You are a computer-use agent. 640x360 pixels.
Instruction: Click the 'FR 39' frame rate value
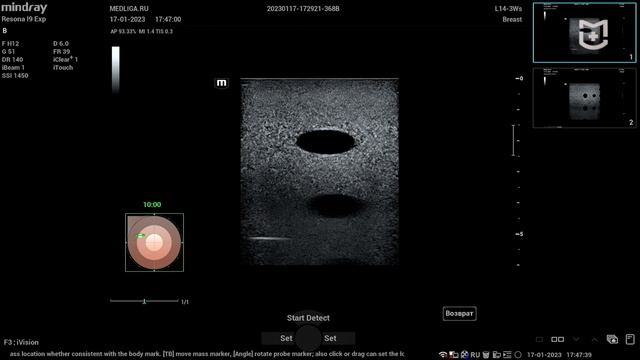pos(61,51)
